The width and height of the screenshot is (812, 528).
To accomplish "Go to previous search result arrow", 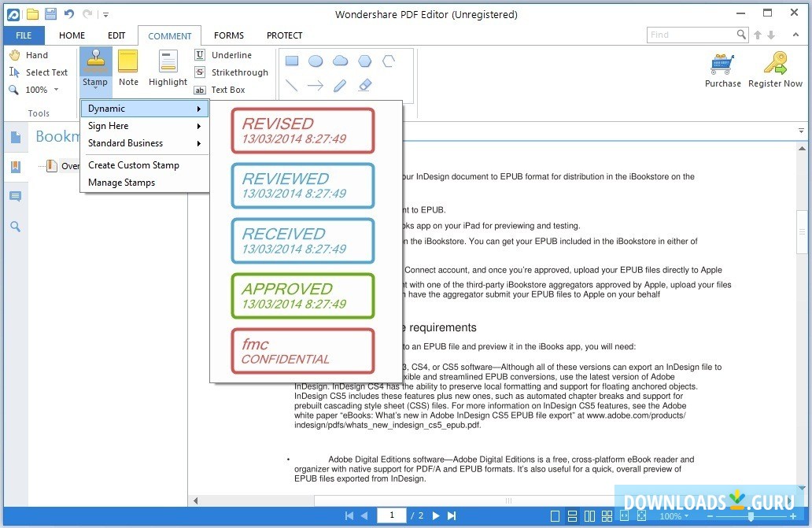I will point(758,35).
